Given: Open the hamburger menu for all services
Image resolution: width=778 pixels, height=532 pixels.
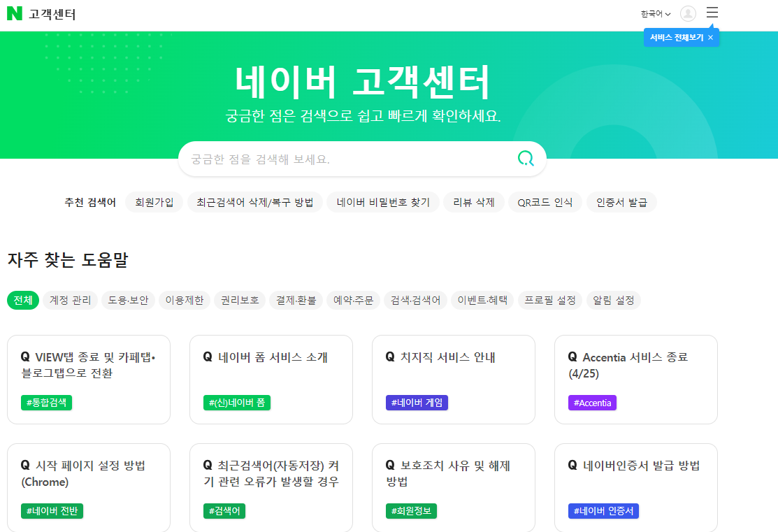Looking at the screenshot, I should point(712,13).
